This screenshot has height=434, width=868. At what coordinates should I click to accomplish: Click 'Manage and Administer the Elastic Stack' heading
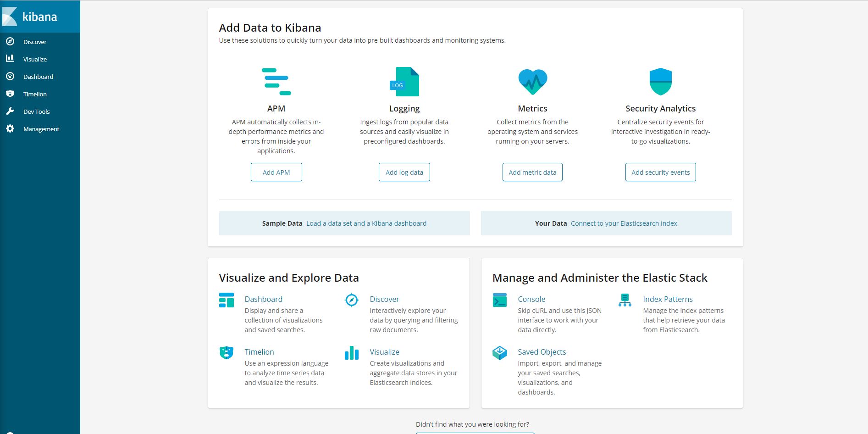pyautogui.click(x=600, y=278)
